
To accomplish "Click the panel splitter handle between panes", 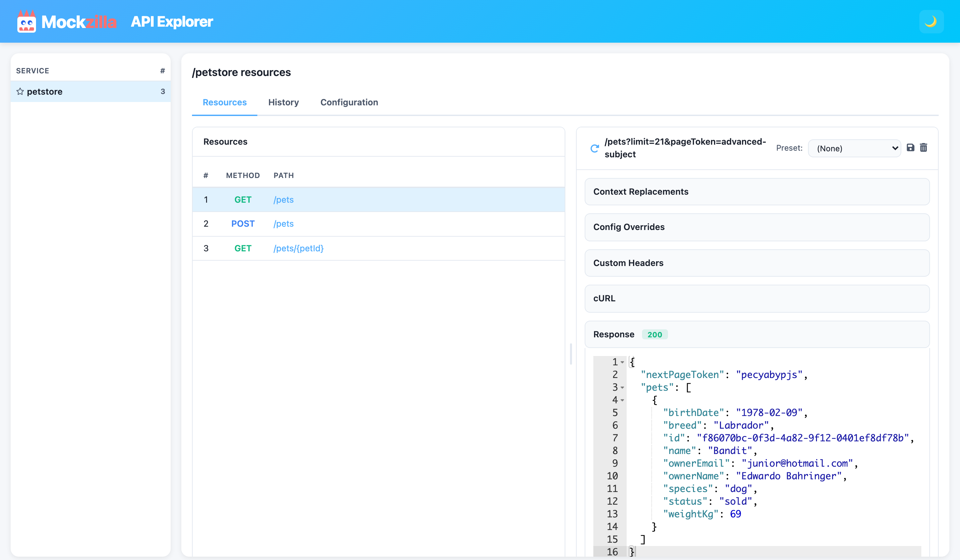I will point(571,354).
